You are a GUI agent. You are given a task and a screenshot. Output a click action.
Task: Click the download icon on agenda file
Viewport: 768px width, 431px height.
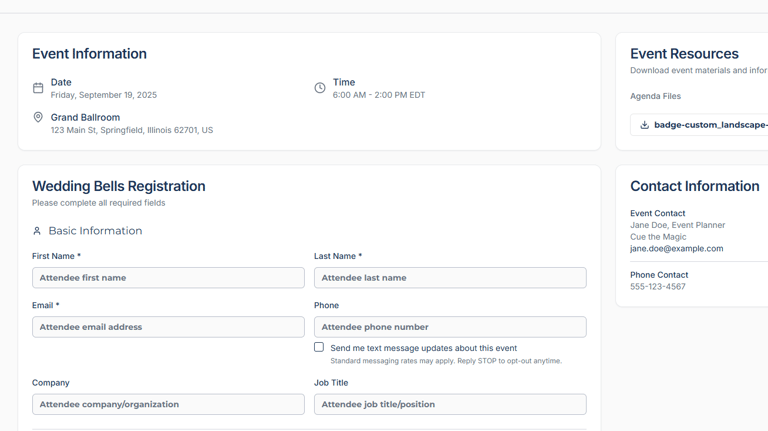[644, 125]
